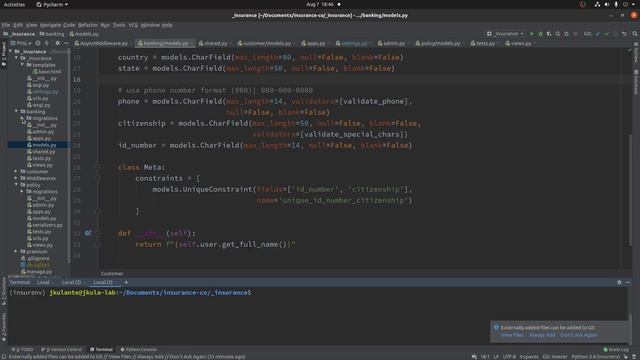Viewport: 640px width, 360px height.
Task: Open the Project view selector dropdown
Action: coord(20,43)
